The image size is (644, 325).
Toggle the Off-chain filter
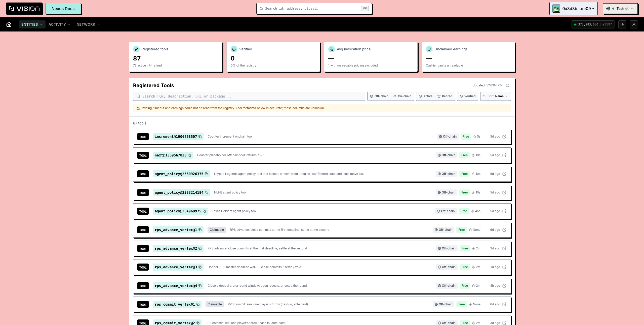(x=379, y=96)
